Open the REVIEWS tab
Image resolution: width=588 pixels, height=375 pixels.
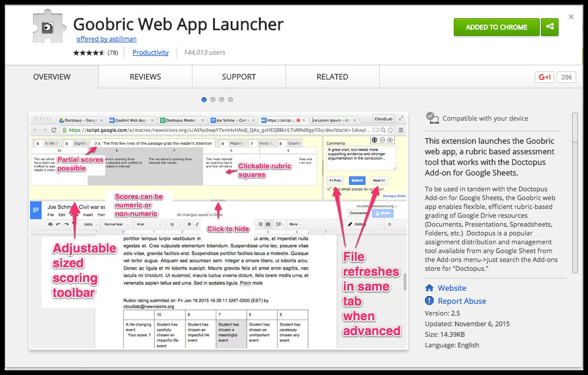click(145, 77)
